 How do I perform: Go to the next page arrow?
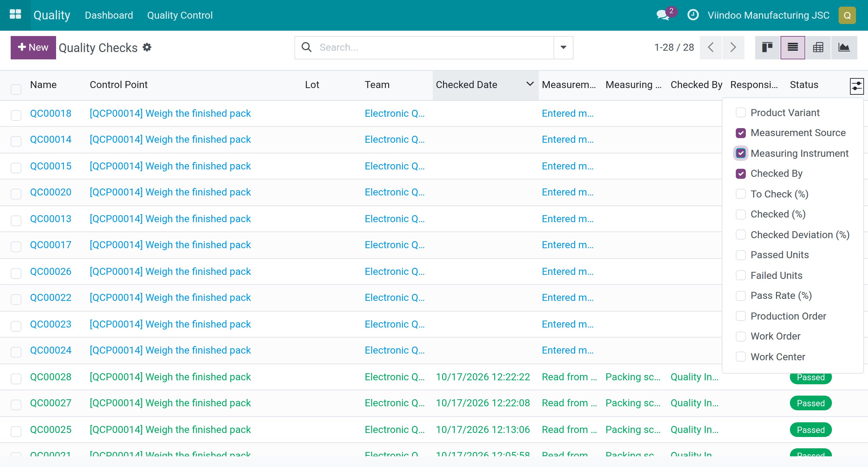point(733,47)
